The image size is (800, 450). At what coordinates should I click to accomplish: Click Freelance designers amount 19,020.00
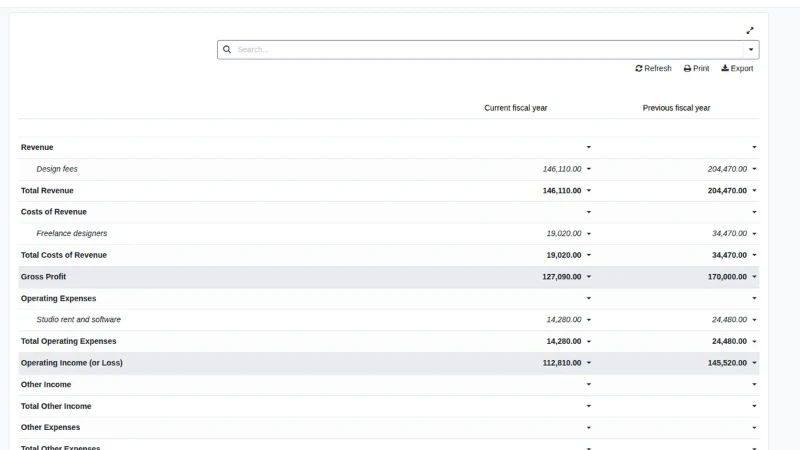pyautogui.click(x=564, y=234)
